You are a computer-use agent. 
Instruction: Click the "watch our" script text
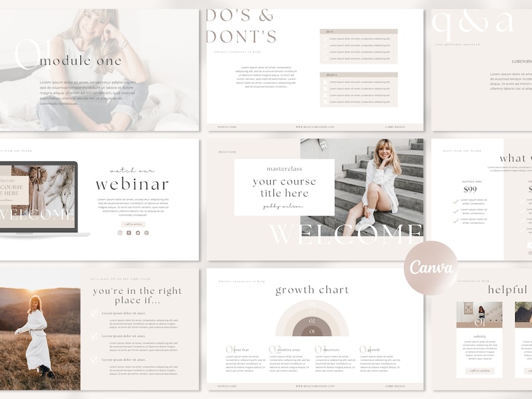coord(132,170)
